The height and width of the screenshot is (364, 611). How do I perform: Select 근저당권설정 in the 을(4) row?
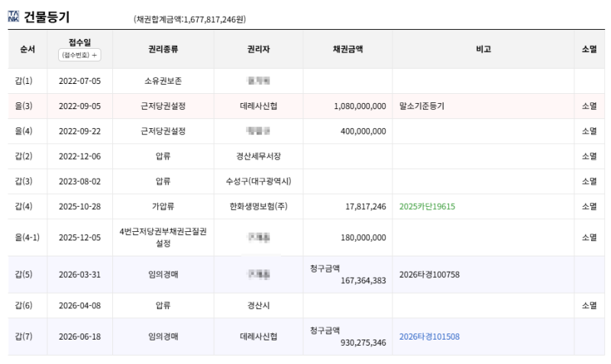point(163,131)
